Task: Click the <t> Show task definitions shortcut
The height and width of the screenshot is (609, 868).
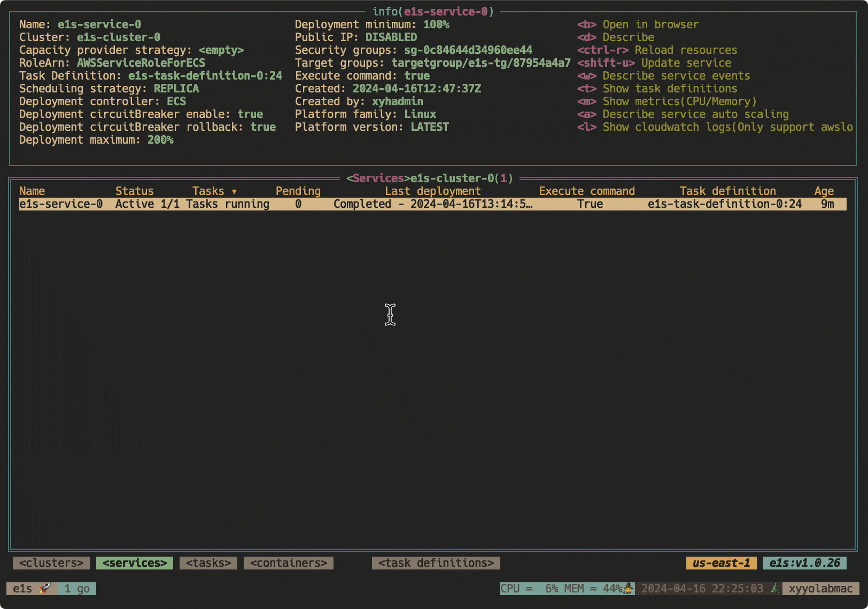Action: coord(657,89)
